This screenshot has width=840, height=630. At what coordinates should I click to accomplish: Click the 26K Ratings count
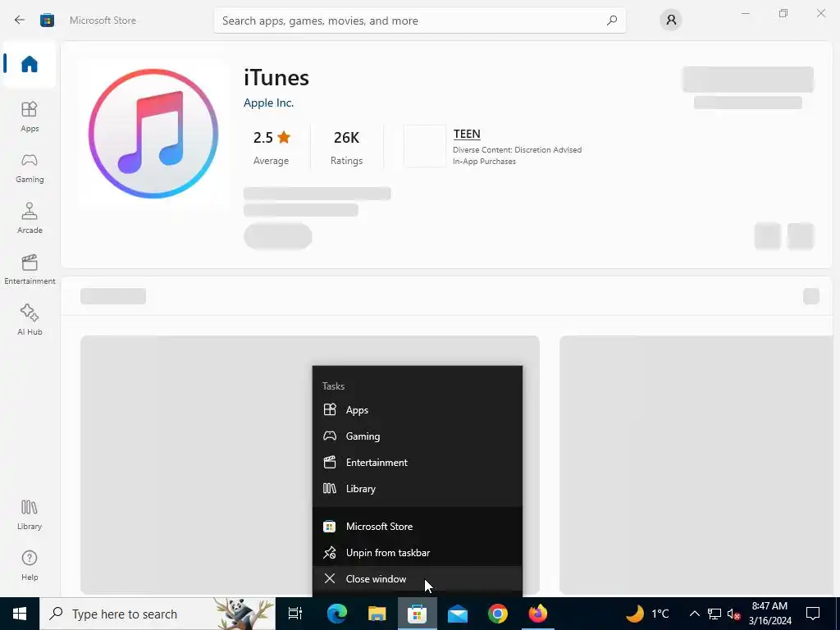pos(346,147)
